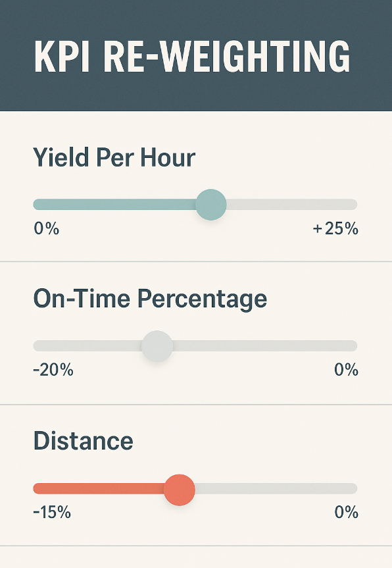Image resolution: width=392 pixels, height=568 pixels.
Task: Select the 0% minimum label under Yield Per Hour
Action: 46,229
